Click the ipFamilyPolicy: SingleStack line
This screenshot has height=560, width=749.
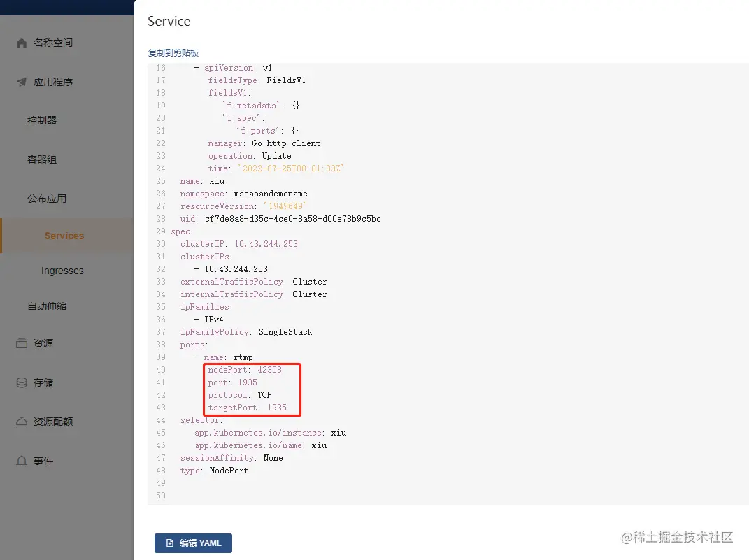246,332
